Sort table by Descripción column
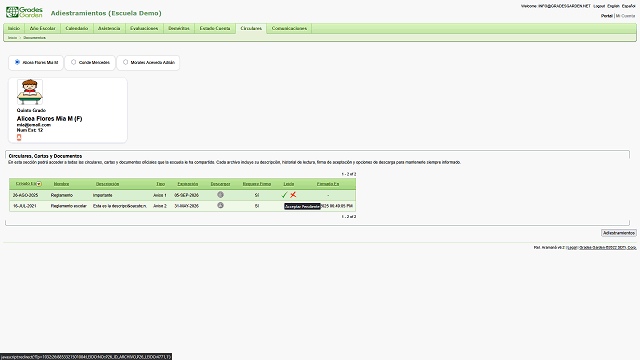 coord(107,184)
